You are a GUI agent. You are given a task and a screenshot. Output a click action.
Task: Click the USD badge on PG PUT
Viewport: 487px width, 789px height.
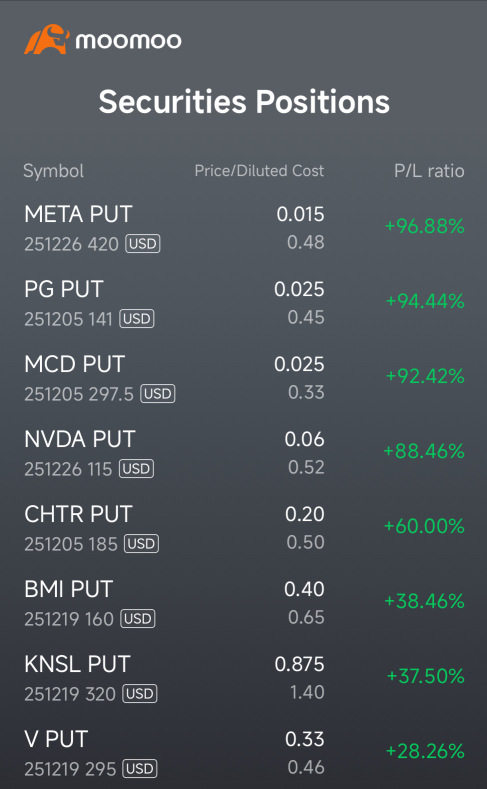pos(137,319)
